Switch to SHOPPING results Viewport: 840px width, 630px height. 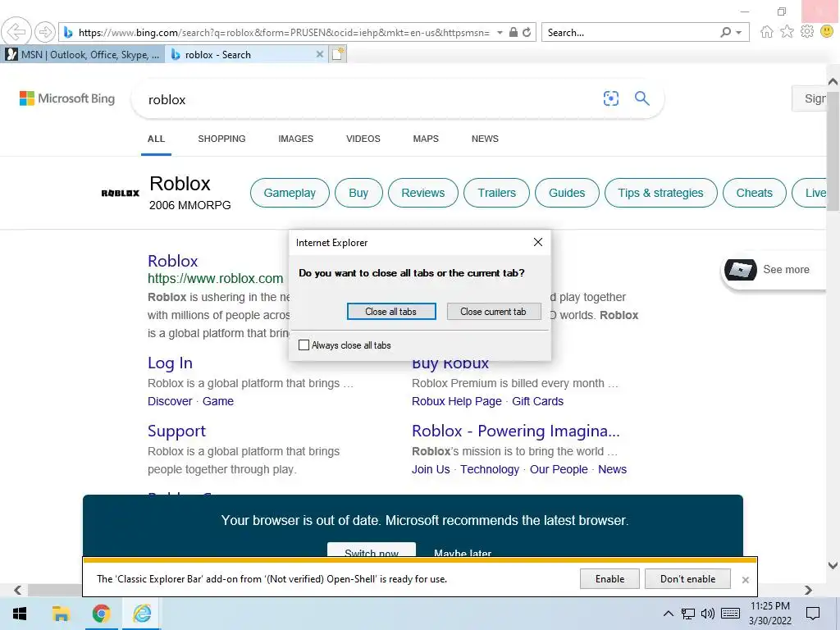point(221,139)
